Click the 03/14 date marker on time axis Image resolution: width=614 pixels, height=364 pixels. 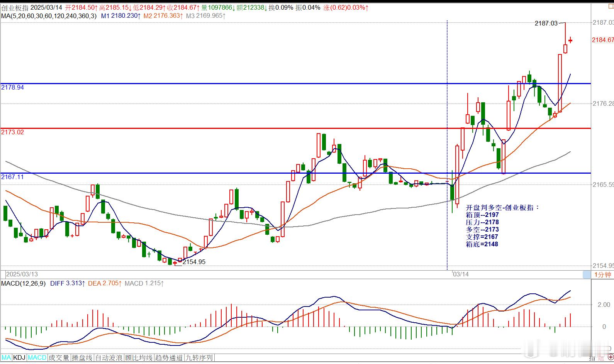click(x=461, y=274)
